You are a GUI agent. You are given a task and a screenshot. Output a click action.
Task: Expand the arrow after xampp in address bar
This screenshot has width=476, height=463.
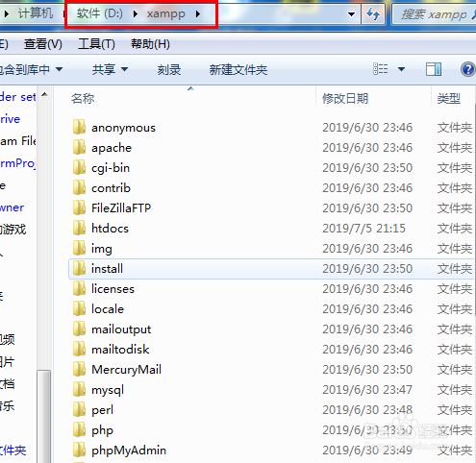[x=198, y=14]
